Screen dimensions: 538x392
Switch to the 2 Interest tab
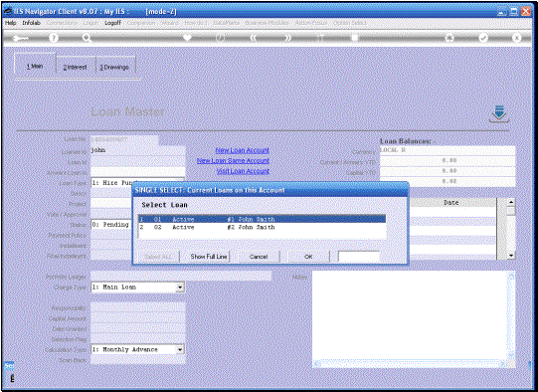(76, 68)
